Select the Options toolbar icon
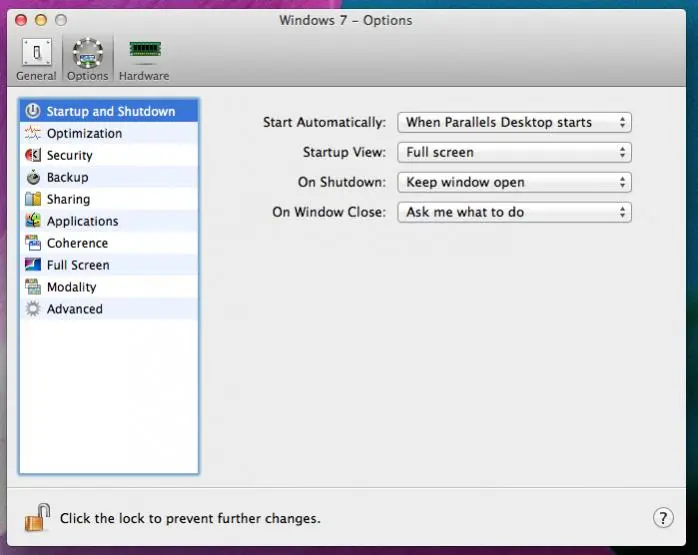698x555 pixels. pyautogui.click(x=87, y=58)
